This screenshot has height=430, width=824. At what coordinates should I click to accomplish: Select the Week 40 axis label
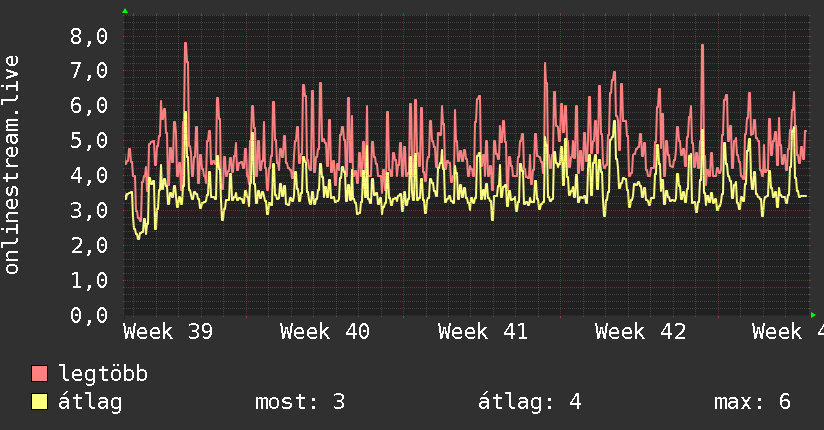coord(325,332)
